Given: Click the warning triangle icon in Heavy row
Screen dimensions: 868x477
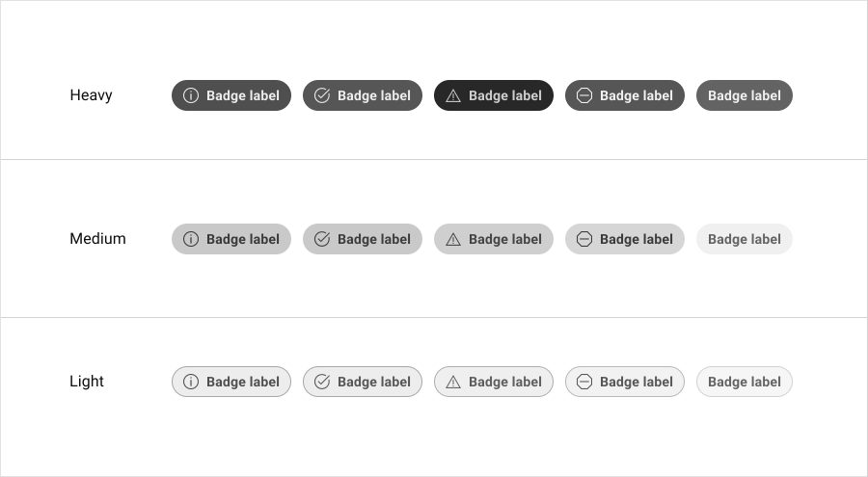Looking at the screenshot, I should 453,95.
